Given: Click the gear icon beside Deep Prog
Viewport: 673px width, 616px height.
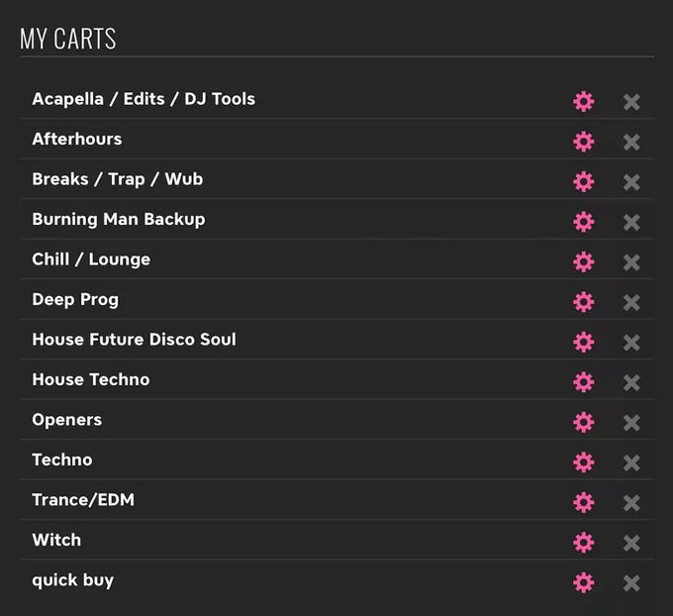Looking at the screenshot, I should pyautogui.click(x=584, y=302).
